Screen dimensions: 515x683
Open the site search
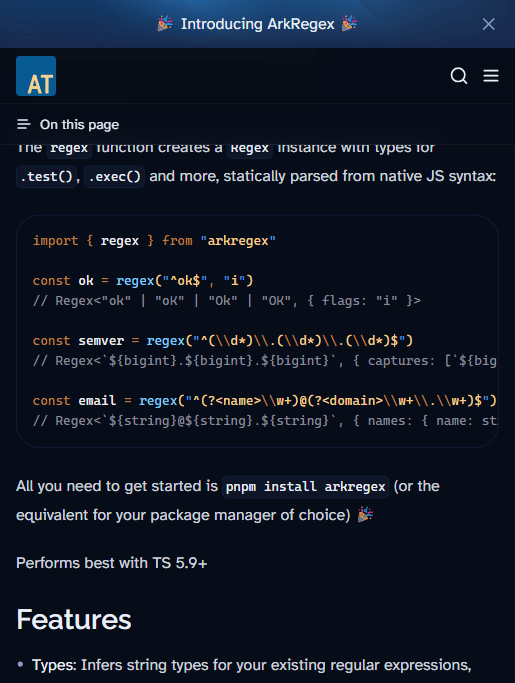[x=459, y=76]
